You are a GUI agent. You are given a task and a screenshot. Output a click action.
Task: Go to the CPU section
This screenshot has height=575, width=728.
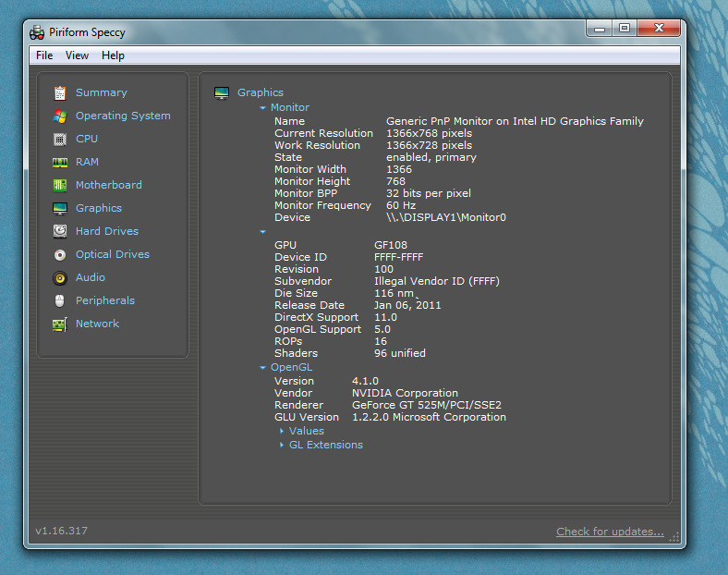pos(87,139)
